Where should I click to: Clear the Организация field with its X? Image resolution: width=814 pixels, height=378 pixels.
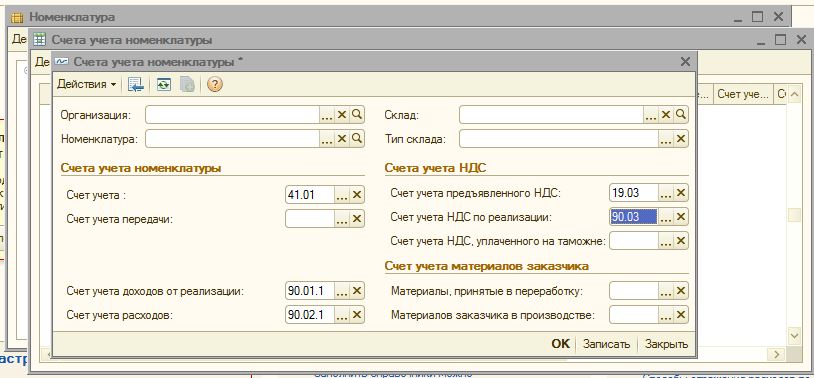342,115
